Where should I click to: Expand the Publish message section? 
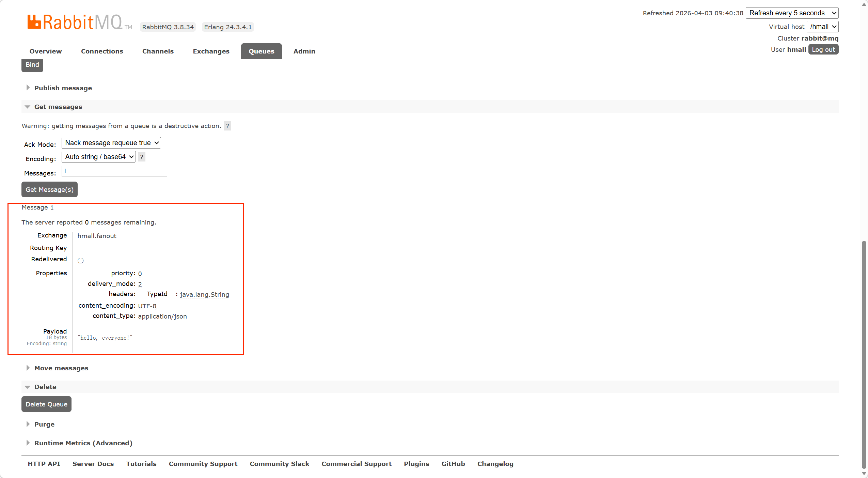[63, 88]
